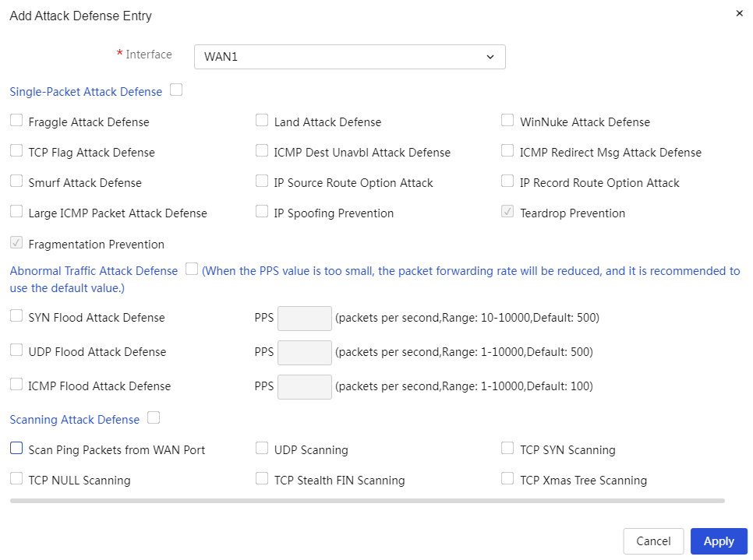Enable all Single-Packet Attack Defense options
This screenshot has height=560, width=753.
(x=176, y=90)
